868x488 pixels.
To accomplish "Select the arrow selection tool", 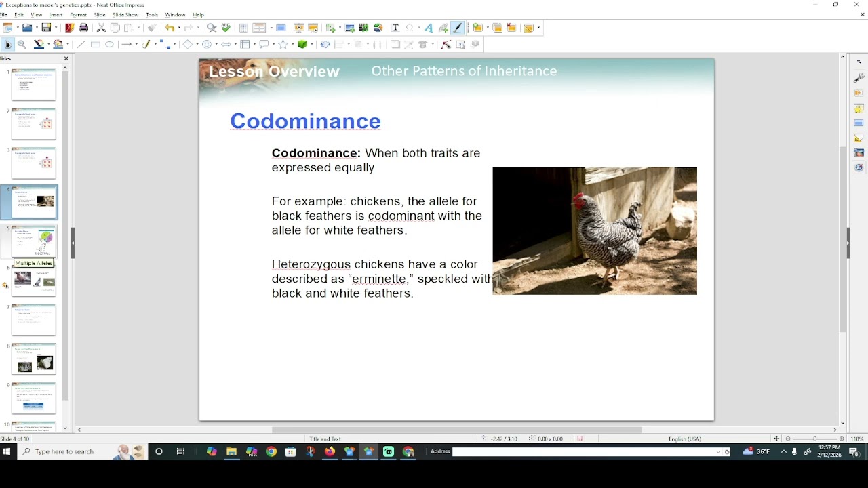I will coord(8,45).
